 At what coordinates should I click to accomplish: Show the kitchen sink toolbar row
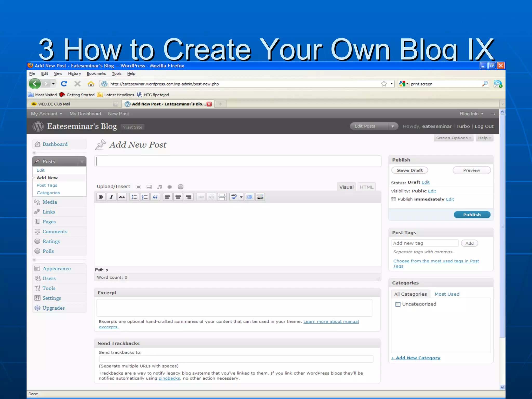click(x=260, y=197)
